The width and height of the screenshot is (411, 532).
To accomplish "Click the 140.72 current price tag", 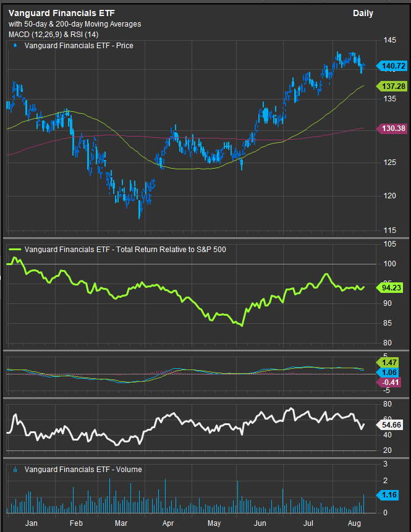I will coord(392,66).
